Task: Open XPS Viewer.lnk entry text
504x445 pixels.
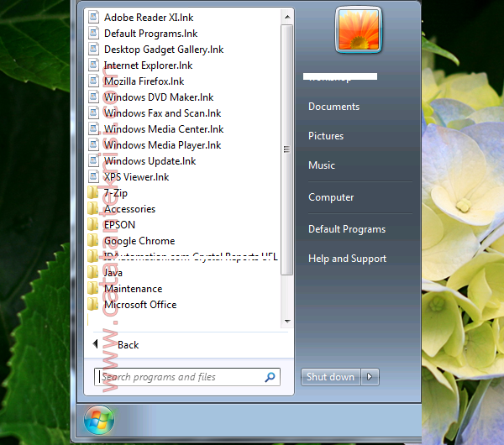Action: [137, 177]
